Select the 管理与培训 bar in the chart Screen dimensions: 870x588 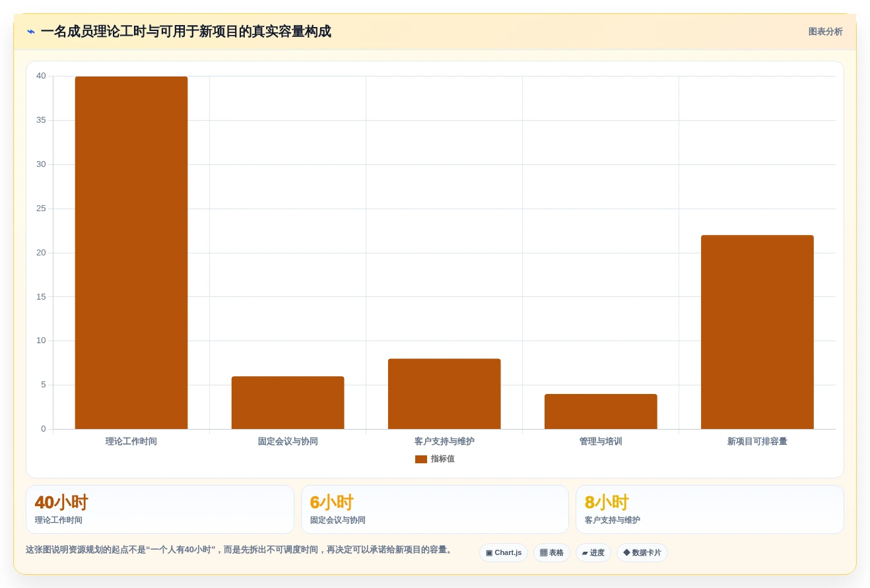(x=601, y=412)
